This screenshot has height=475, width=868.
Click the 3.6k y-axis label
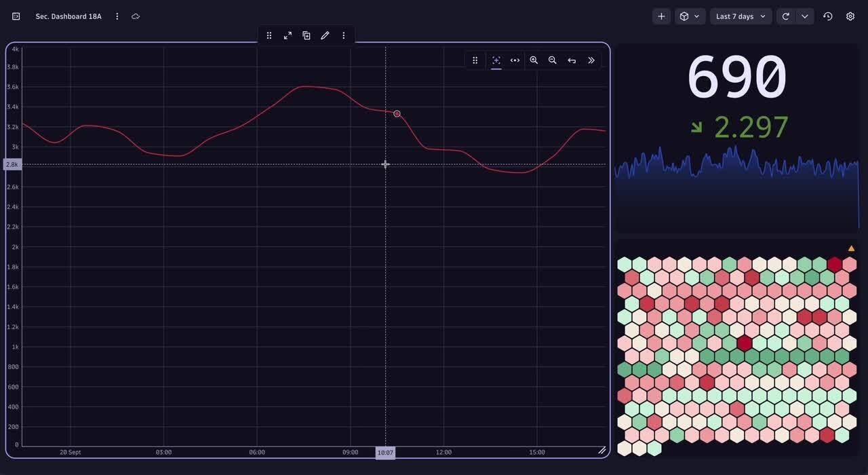12,87
